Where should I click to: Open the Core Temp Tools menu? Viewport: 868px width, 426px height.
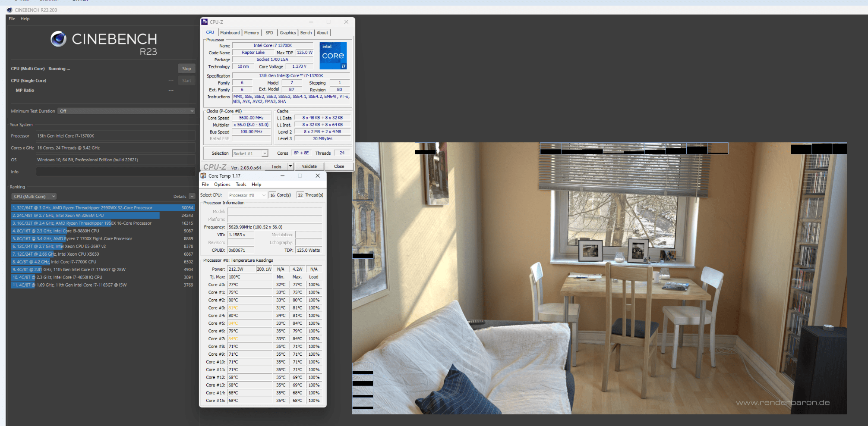(241, 185)
